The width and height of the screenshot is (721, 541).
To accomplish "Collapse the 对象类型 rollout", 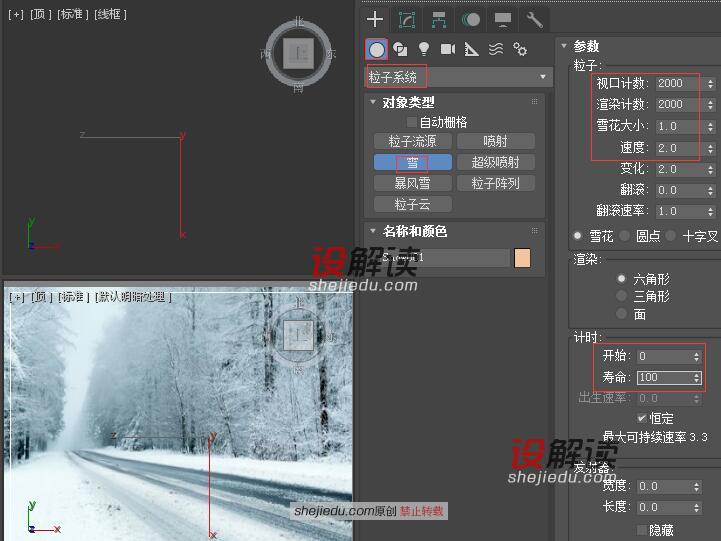I will 373,102.
